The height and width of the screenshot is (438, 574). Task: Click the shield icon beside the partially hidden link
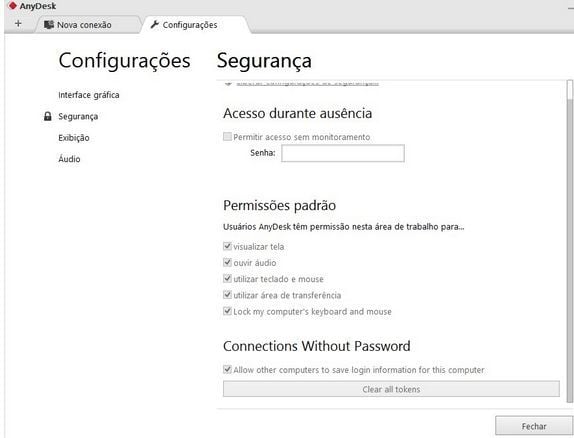click(x=228, y=83)
